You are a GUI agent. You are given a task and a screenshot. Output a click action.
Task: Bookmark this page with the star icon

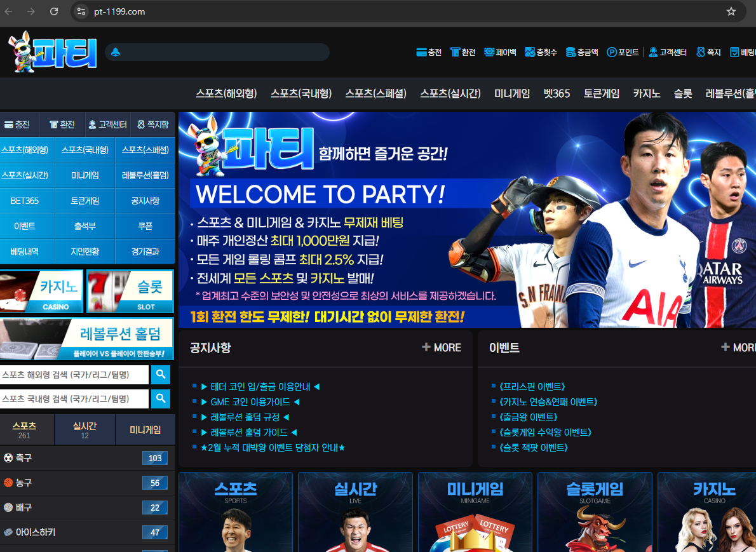[x=731, y=11]
